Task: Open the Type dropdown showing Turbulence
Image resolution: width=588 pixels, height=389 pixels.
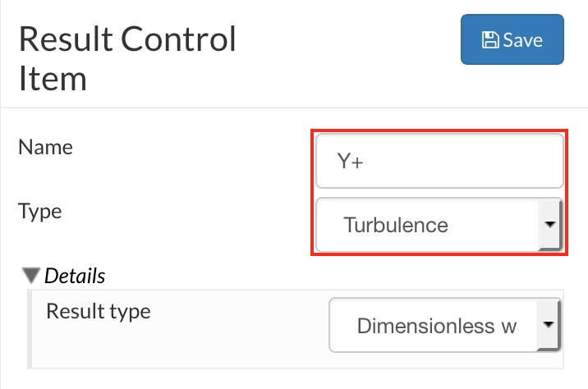Action: pos(427,224)
